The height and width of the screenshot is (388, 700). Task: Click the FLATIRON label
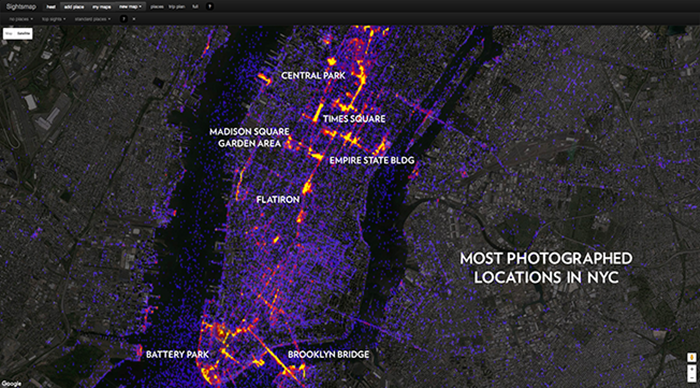coord(278,200)
